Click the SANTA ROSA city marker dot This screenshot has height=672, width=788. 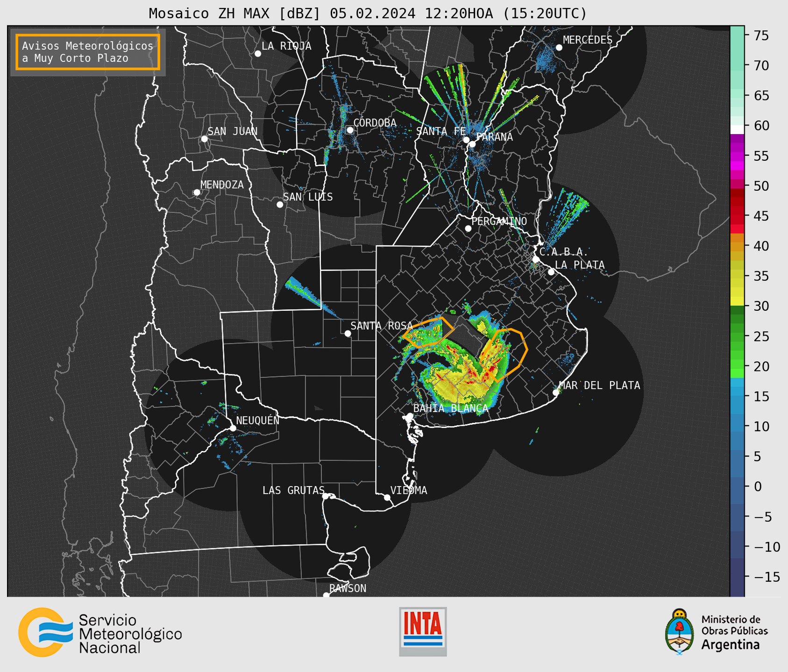click(348, 333)
